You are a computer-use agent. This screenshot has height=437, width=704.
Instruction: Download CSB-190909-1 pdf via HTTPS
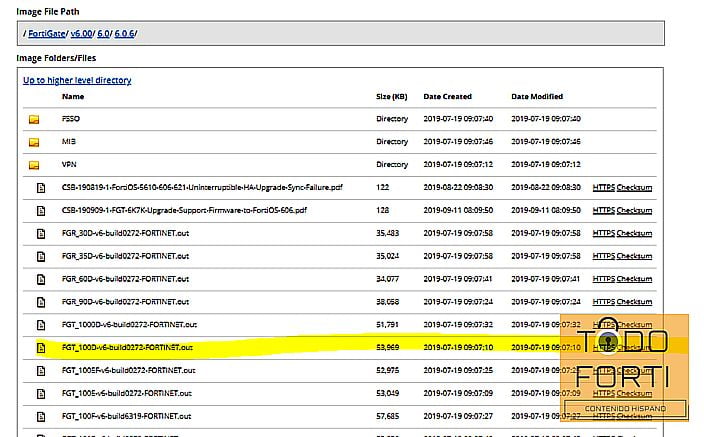(x=603, y=210)
